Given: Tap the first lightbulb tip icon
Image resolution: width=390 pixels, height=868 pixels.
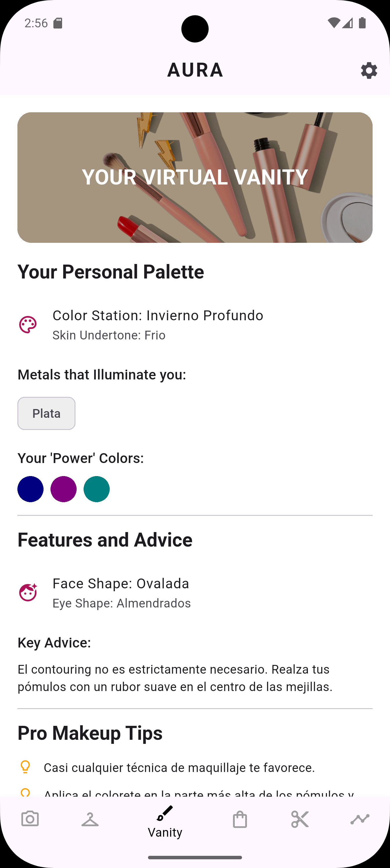Looking at the screenshot, I should point(25,767).
